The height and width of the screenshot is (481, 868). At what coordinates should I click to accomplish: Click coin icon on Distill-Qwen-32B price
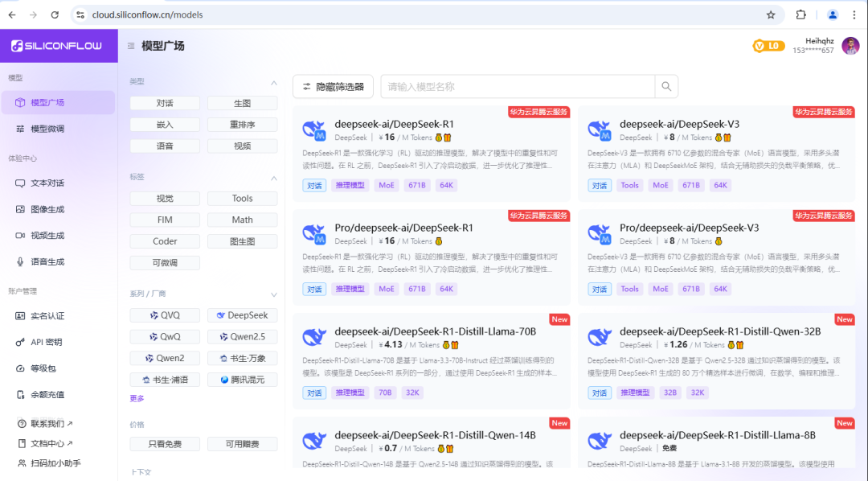click(x=731, y=345)
